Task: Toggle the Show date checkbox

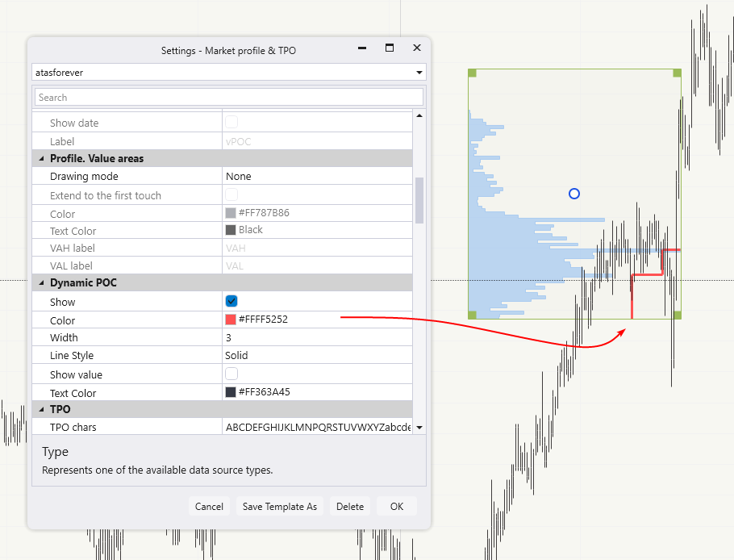Action: tap(231, 123)
